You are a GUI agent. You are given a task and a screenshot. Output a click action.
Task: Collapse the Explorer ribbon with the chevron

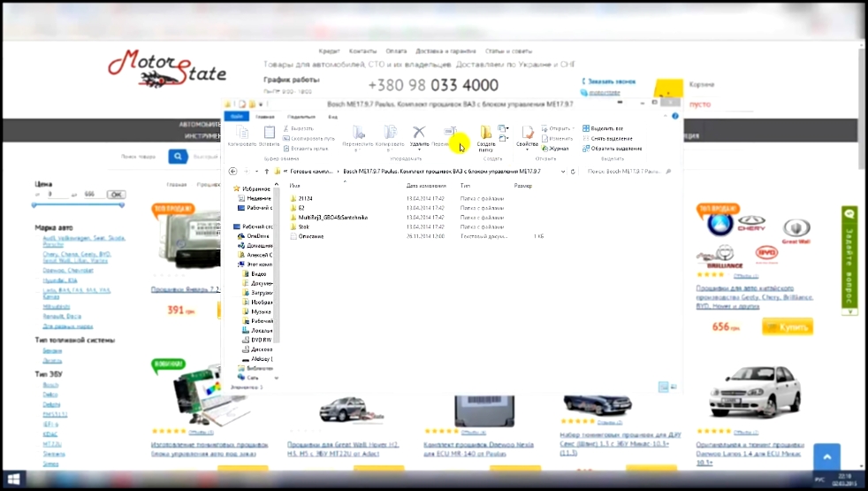(665, 117)
